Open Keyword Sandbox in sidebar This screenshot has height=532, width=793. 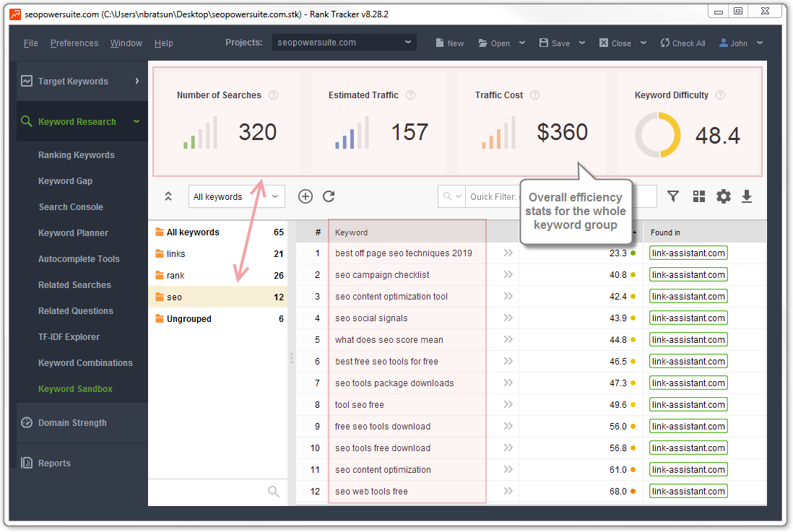pyautogui.click(x=75, y=389)
